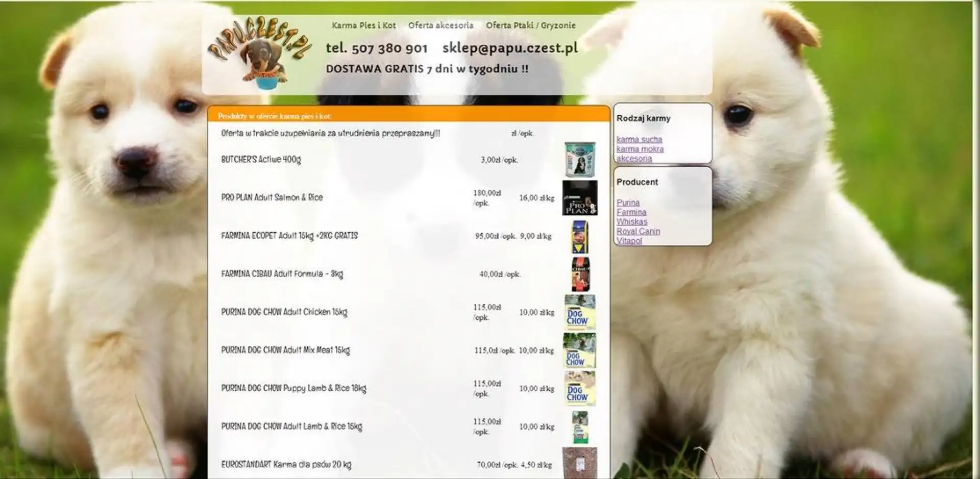Click the Pro Plan bag product image

tap(580, 198)
